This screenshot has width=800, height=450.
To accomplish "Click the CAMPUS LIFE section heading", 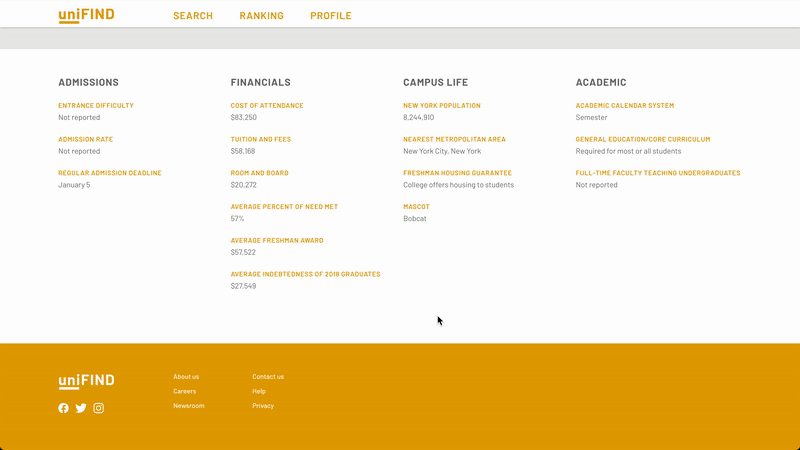I will click(x=435, y=82).
